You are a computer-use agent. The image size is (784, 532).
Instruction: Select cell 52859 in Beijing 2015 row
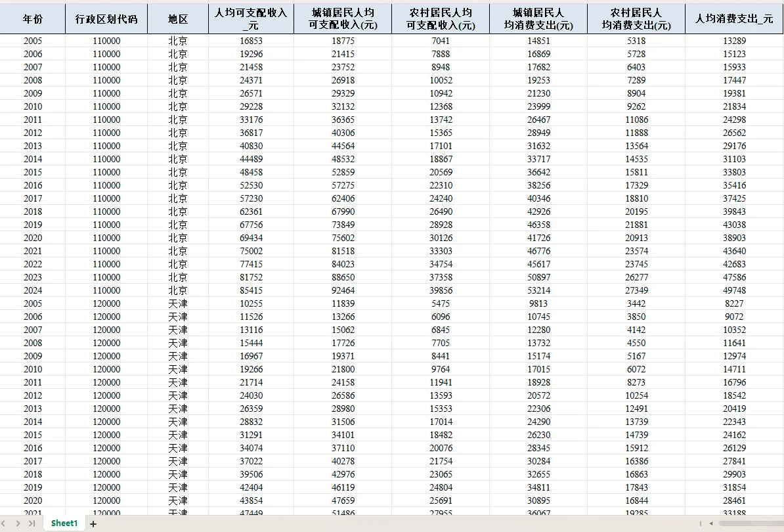click(x=343, y=172)
